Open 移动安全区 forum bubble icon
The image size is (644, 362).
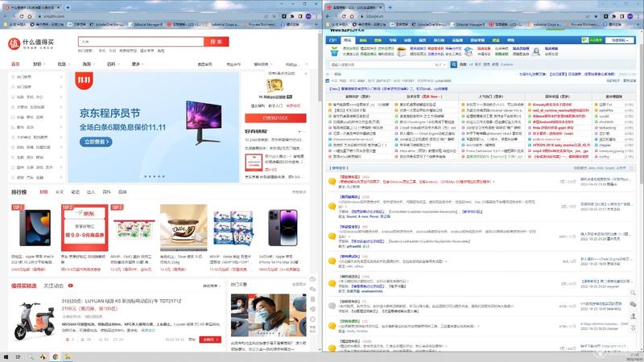(x=332, y=236)
